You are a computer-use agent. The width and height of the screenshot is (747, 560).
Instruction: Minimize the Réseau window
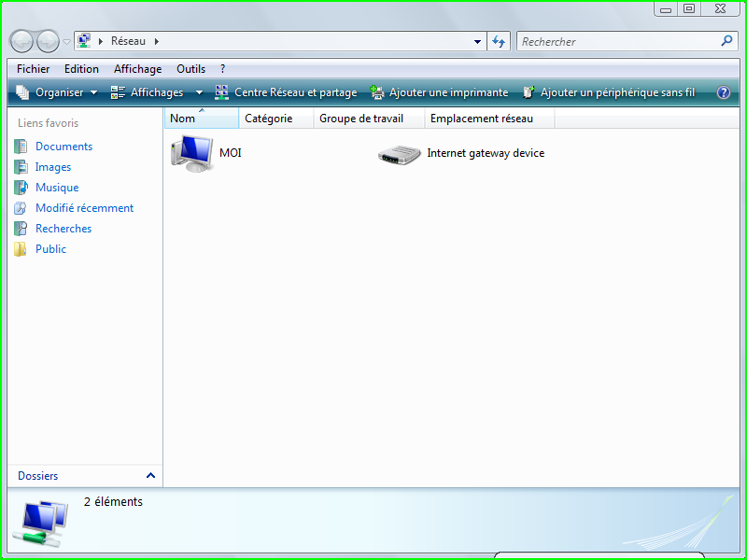[x=666, y=9]
